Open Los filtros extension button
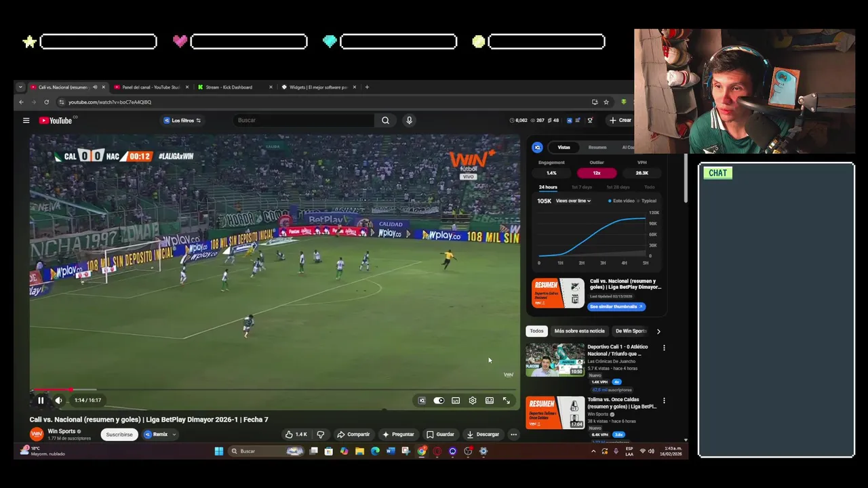 [182, 121]
